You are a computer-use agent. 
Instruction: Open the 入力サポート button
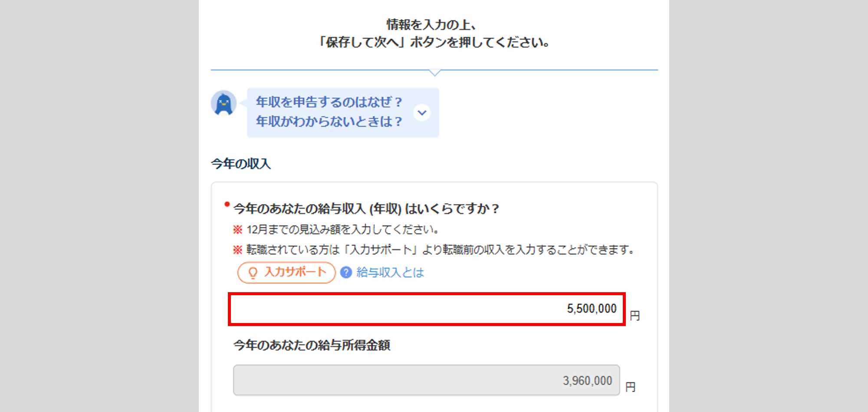pos(286,273)
